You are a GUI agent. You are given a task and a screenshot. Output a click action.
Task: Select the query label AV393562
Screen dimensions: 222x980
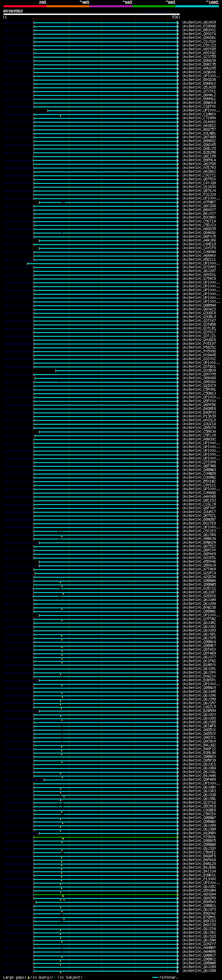coord(13,11)
